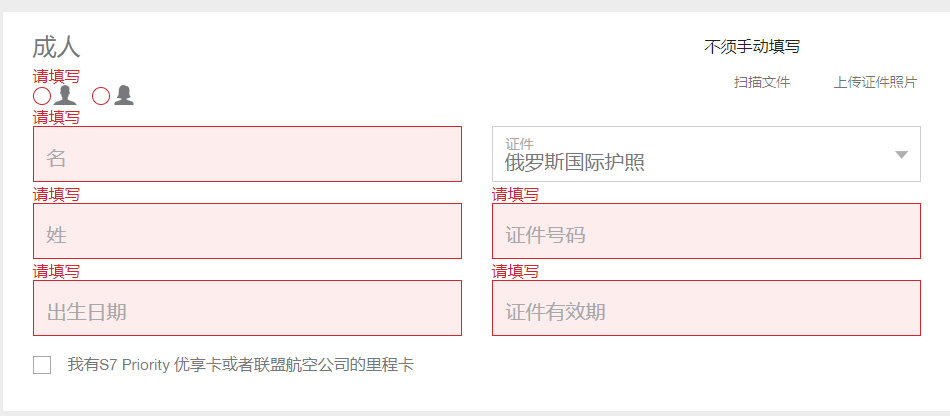
Task: Choose the female radio button
Action: (101, 96)
